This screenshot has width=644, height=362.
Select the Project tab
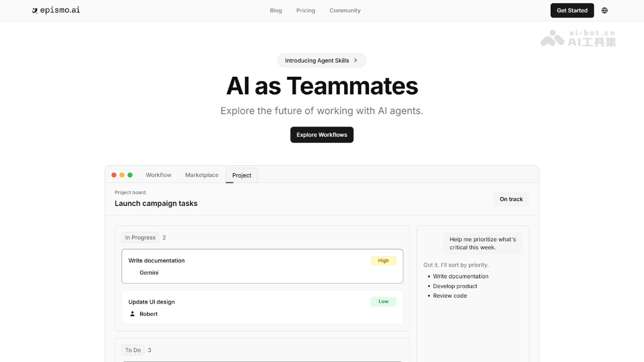click(x=241, y=175)
